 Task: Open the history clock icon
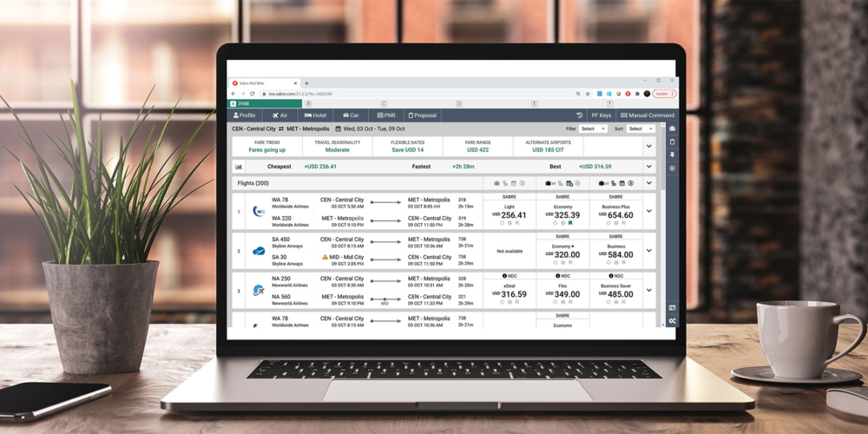pyautogui.click(x=580, y=115)
